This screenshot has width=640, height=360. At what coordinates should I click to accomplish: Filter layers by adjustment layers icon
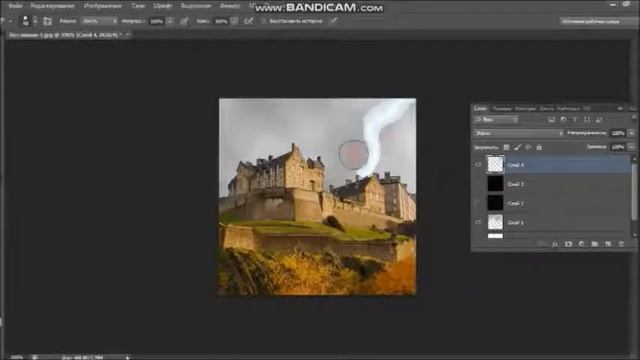[564, 120]
